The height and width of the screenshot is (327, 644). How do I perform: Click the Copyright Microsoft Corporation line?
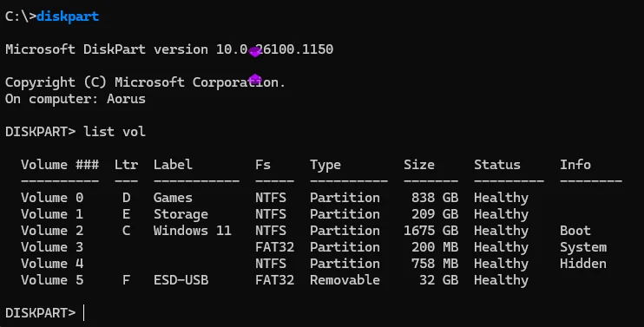tap(145, 82)
